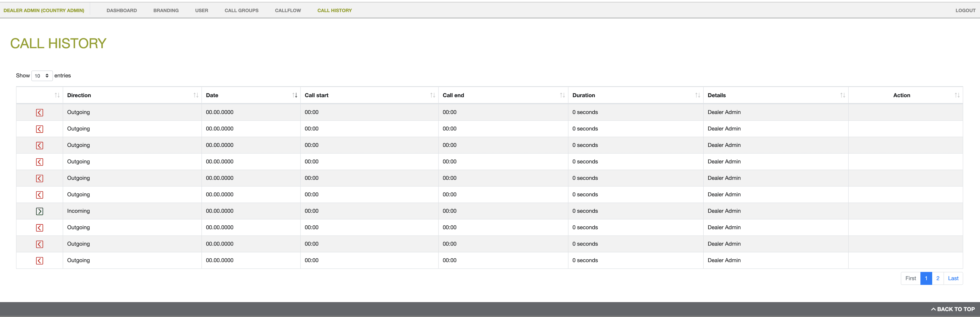980x317 pixels.
Task: Sort by the Call start column icon
Action: tap(432, 95)
